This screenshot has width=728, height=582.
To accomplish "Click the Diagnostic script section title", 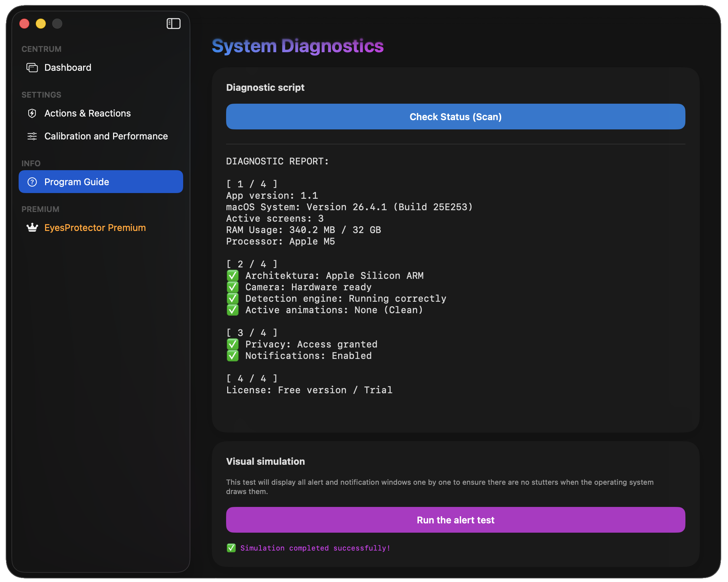I will [x=265, y=88].
